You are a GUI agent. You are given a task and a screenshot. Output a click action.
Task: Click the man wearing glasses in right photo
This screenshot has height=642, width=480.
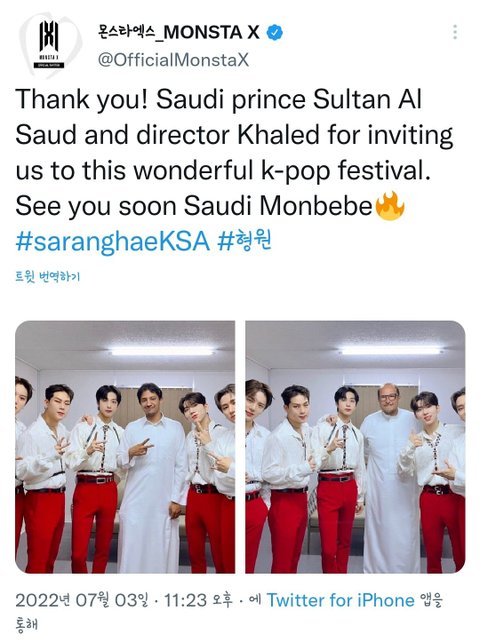point(389,475)
